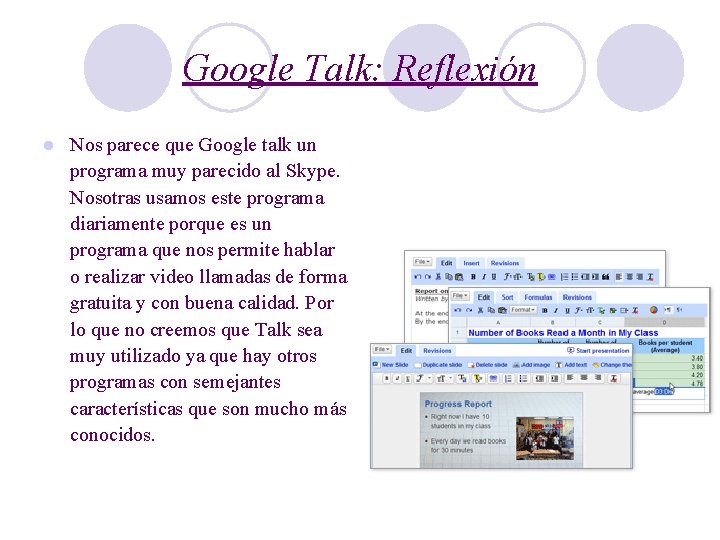The image size is (720, 540).
Task: Open File dropdown in the presentation window
Action: coord(382,349)
